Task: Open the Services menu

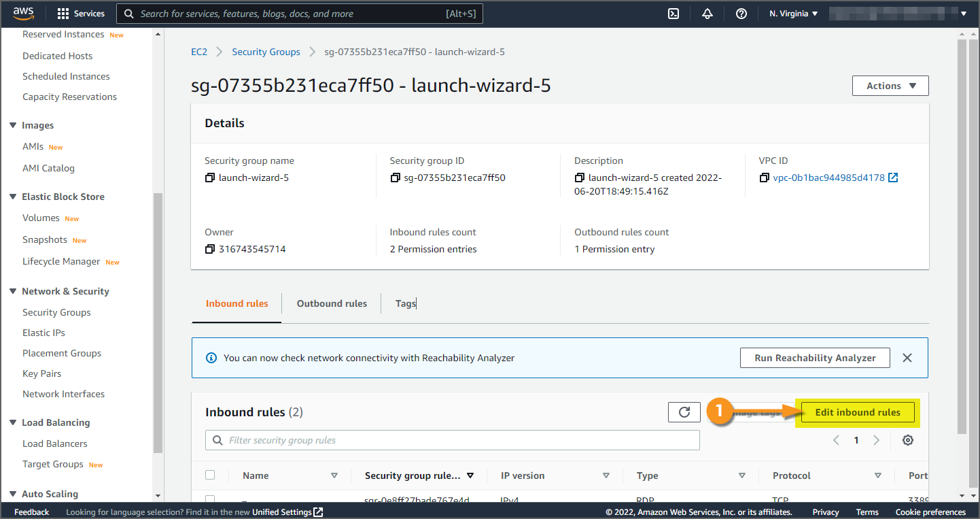Action: coord(81,14)
